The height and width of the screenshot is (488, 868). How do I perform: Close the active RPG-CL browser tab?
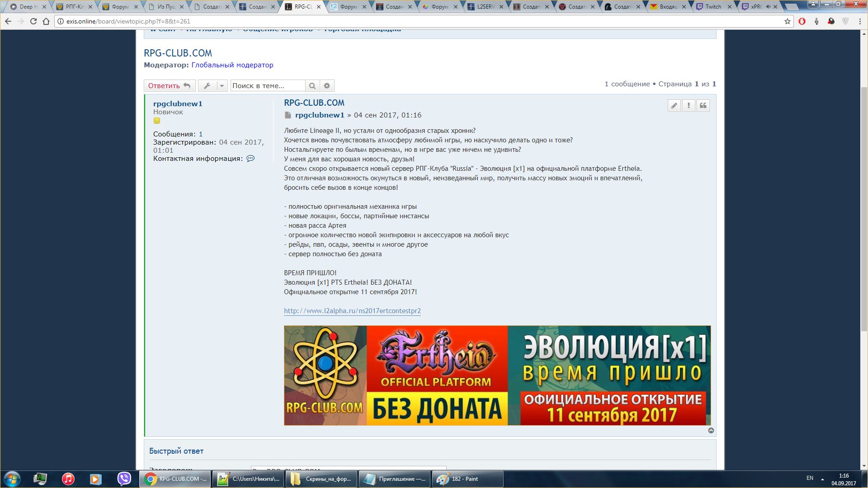click(x=319, y=7)
